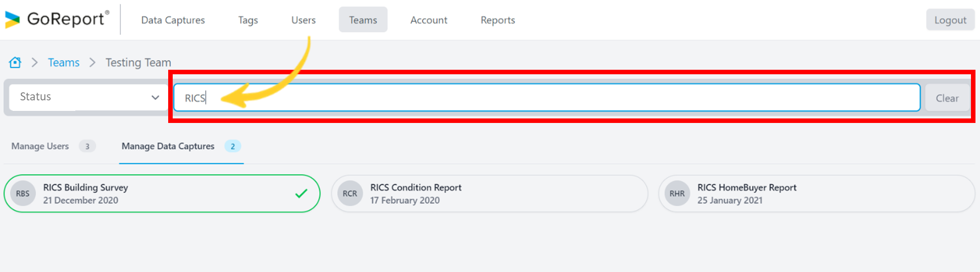980x272 pixels.
Task: Click the date 17 February 2020
Action: [405, 200]
